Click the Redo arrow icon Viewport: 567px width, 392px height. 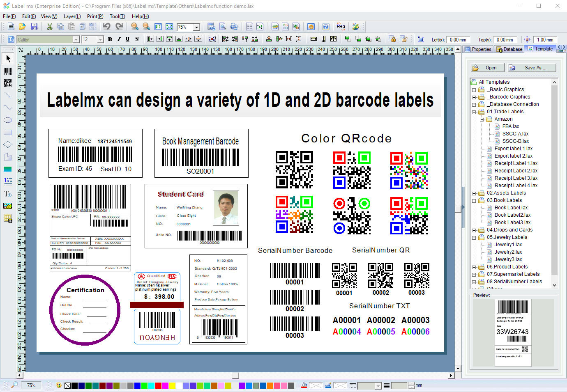pos(119,27)
